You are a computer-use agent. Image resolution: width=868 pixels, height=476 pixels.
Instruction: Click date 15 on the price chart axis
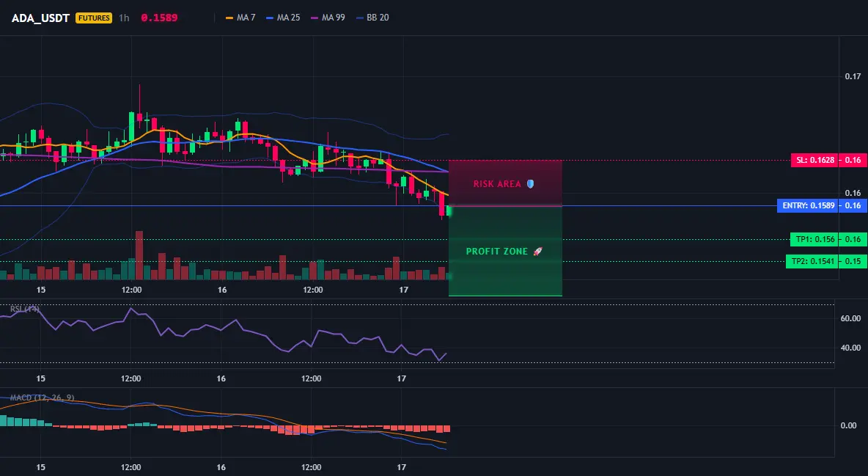click(x=41, y=290)
